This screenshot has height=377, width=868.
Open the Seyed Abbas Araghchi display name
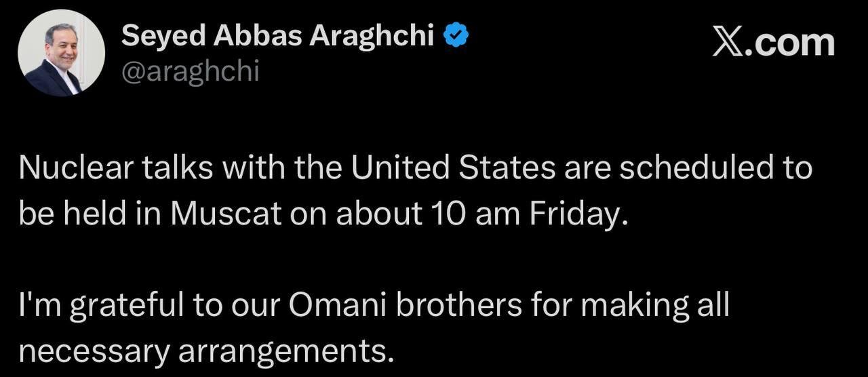(278, 35)
